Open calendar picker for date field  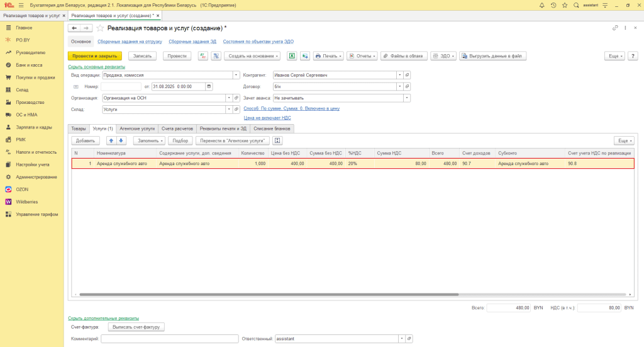[x=209, y=86]
